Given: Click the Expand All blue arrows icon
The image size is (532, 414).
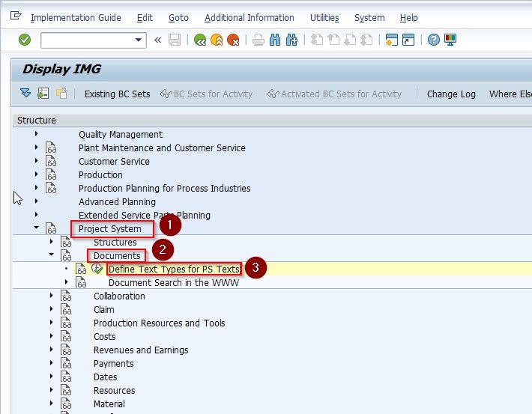Looking at the screenshot, I should pyautogui.click(x=25, y=93).
